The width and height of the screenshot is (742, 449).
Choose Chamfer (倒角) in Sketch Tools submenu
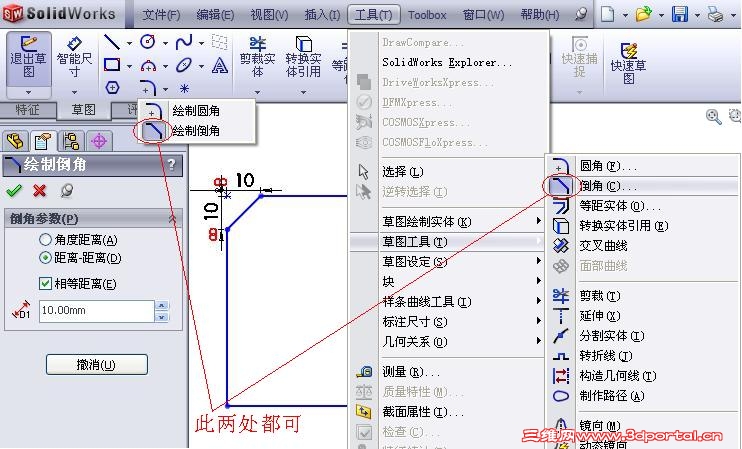tap(644, 185)
